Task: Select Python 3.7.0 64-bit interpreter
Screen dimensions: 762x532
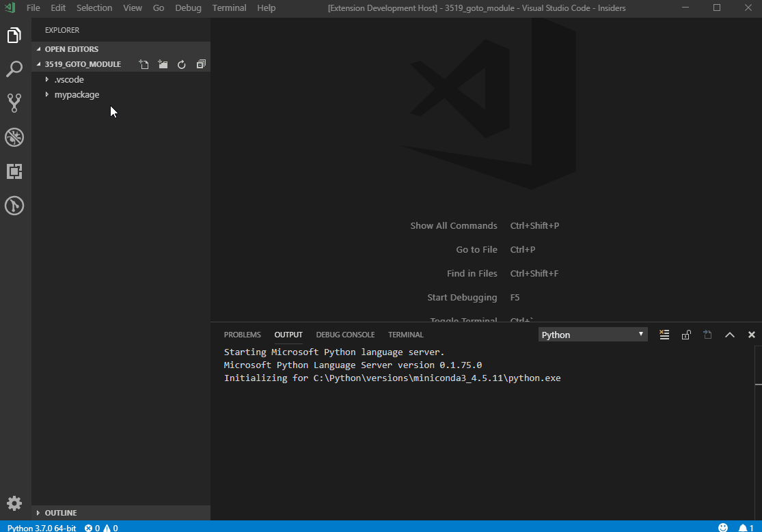Action: click(42, 528)
